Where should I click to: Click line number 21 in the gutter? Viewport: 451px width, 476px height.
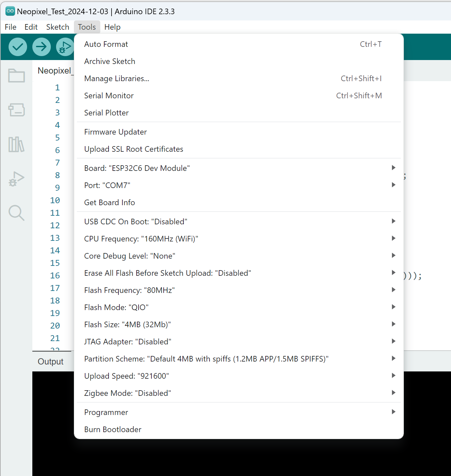pos(55,338)
